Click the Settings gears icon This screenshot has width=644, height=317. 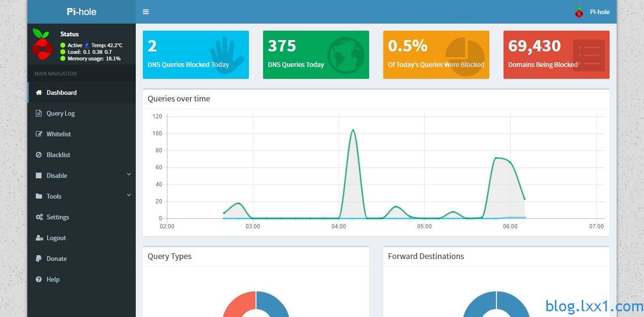coord(39,217)
